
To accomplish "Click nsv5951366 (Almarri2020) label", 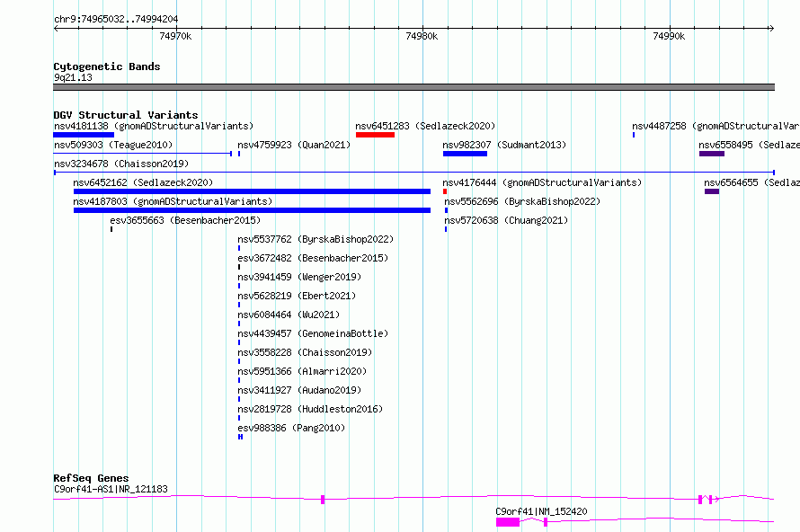I will point(302,371).
